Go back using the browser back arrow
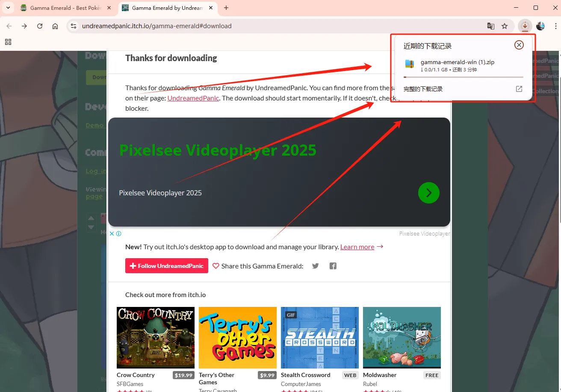 (x=9, y=26)
